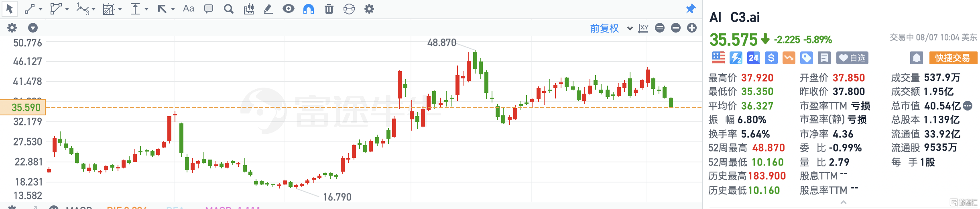The width and height of the screenshot is (980, 209).
Task: Select the highlighter pen tool
Action: [x=268, y=9]
